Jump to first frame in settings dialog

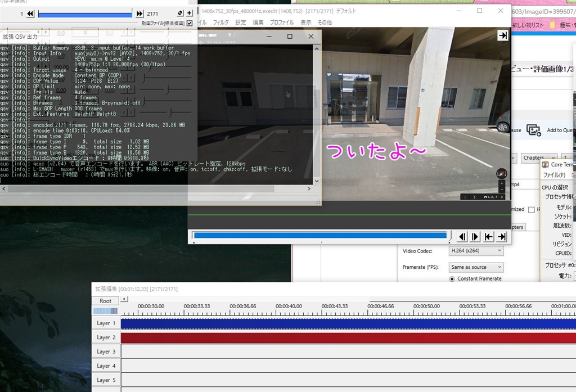[x=30, y=13]
